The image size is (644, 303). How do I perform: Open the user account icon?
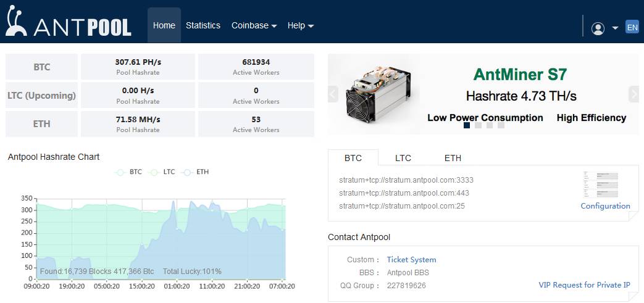(x=598, y=28)
